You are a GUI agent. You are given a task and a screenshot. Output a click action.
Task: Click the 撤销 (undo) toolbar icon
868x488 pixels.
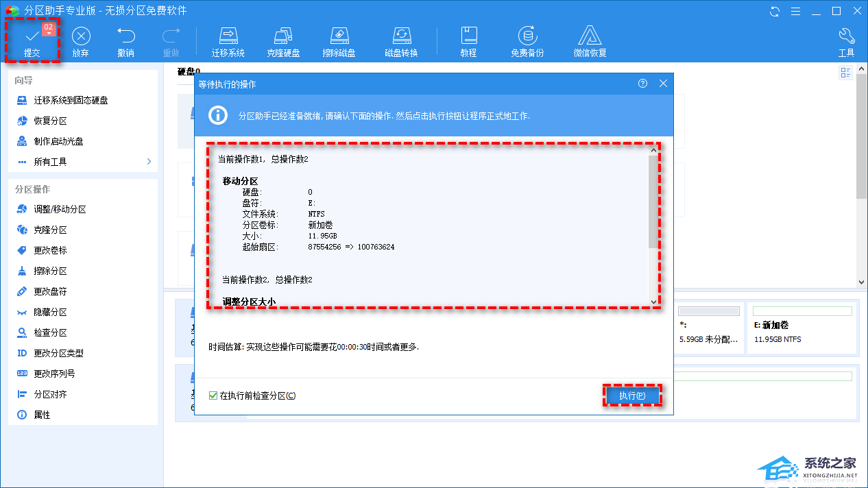125,41
